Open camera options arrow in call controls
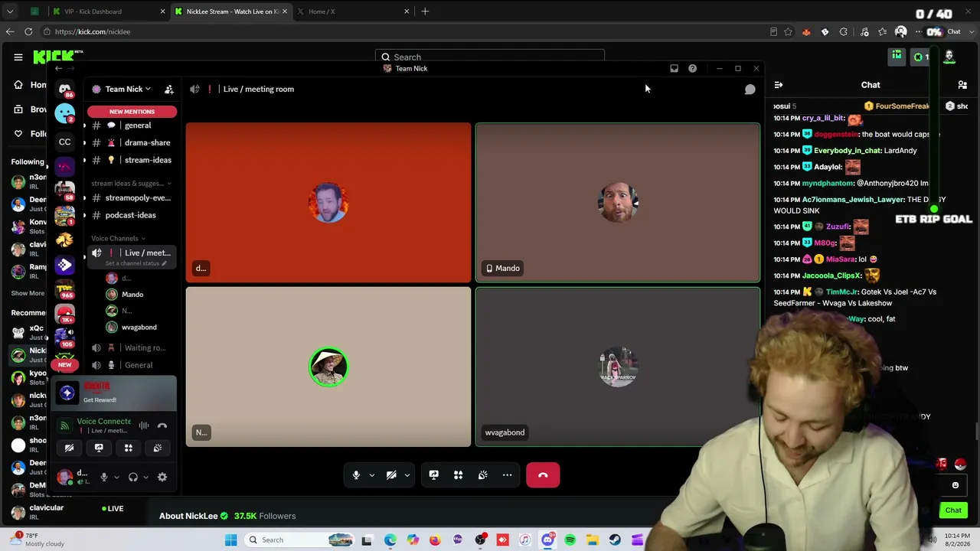This screenshot has height=551, width=980. [407, 475]
